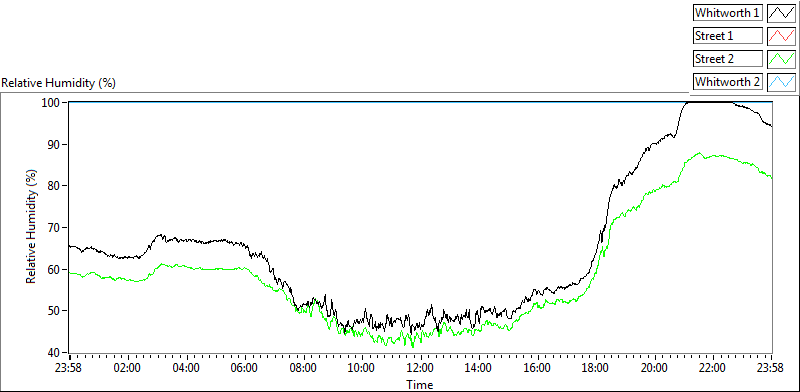Screen dimensions: 800x392
Task: Click the 22:00 time axis marker
Action: (x=713, y=367)
